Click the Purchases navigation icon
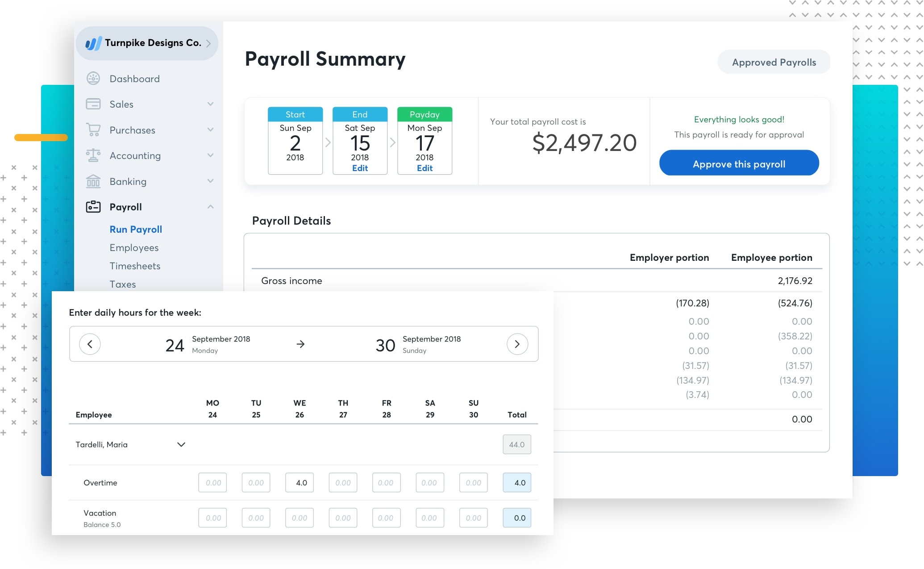 pos(92,130)
